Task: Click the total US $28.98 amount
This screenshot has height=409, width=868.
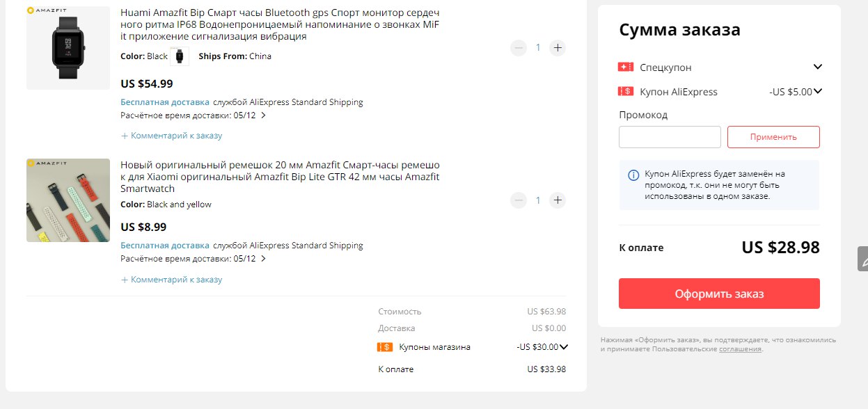Action: pyautogui.click(x=780, y=248)
